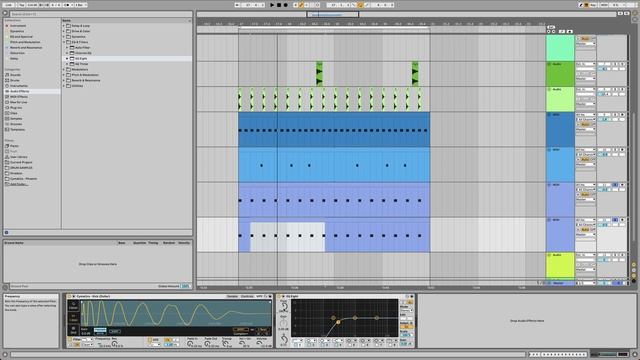Open the EQ Eight Mode dropdown
Viewport: 640px width, 360px height.
pos(406,310)
